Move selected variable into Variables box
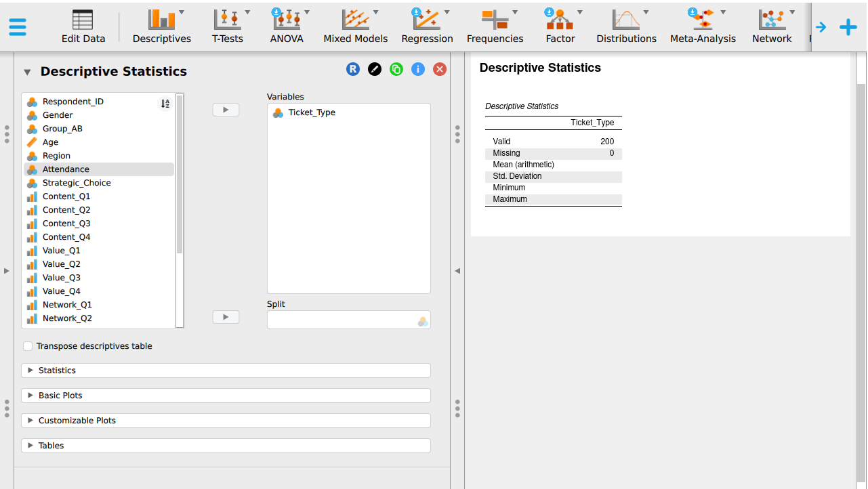868x489 pixels. tap(226, 110)
